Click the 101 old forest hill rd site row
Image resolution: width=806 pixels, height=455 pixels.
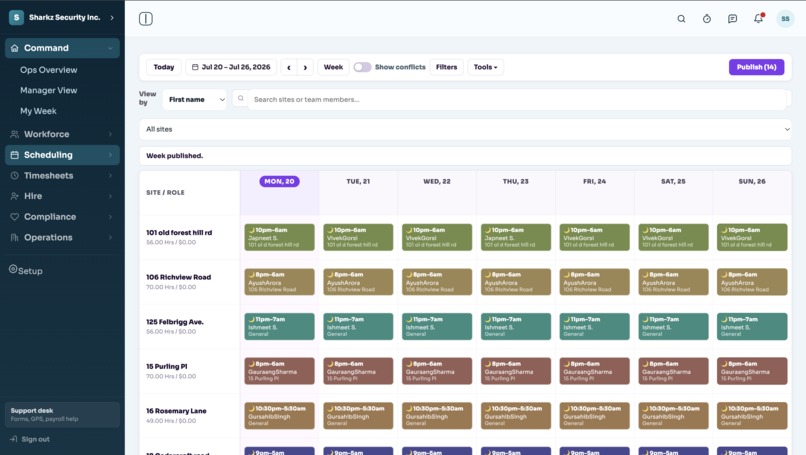tap(189, 237)
